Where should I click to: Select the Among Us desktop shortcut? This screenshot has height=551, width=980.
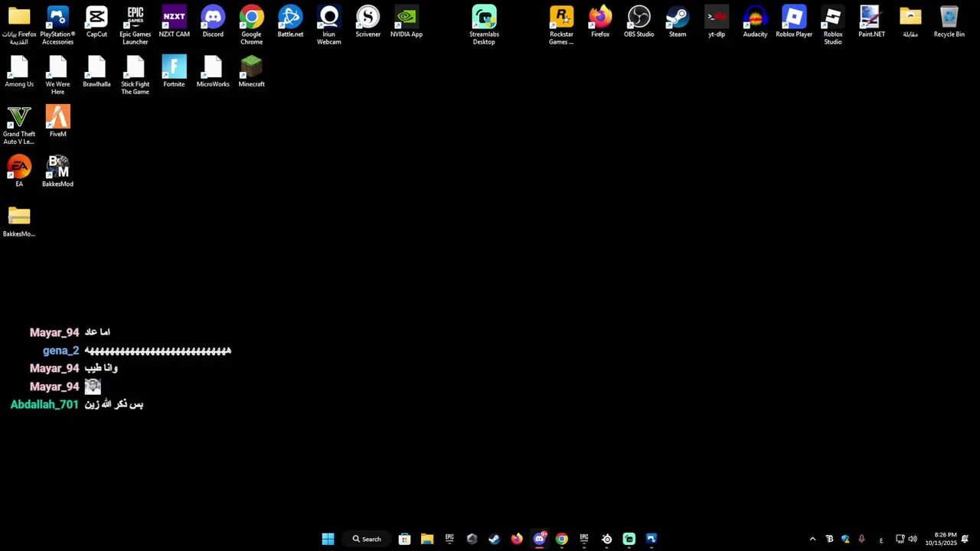coord(19,71)
